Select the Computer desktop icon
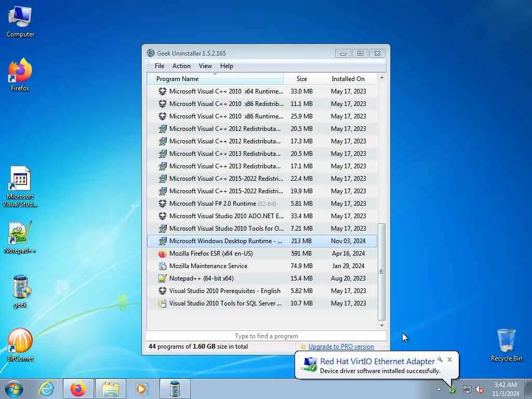This screenshot has height=399, width=532. 20,22
